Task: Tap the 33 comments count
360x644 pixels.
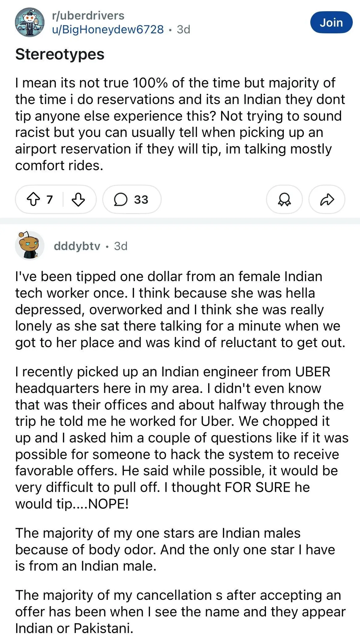Action: pos(141,200)
